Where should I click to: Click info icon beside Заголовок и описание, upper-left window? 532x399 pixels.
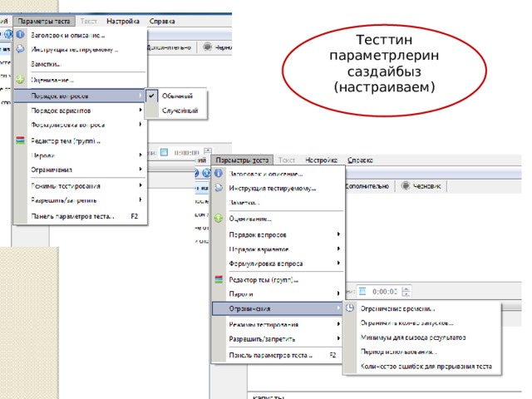click(x=20, y=35)
